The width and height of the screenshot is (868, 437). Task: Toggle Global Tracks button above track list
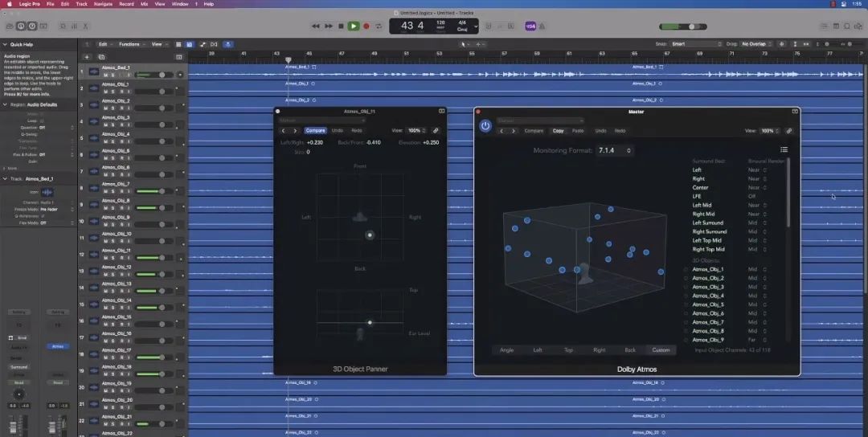178,57
